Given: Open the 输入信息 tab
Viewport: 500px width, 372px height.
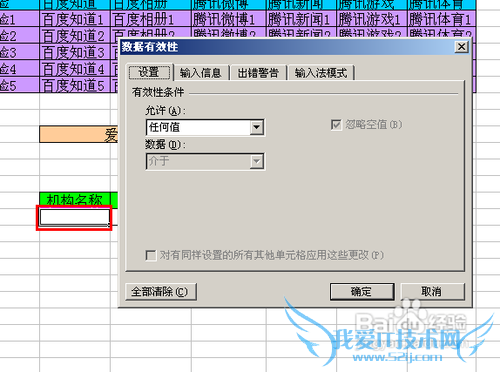Looking at the screenshot, I should (201, 73).
